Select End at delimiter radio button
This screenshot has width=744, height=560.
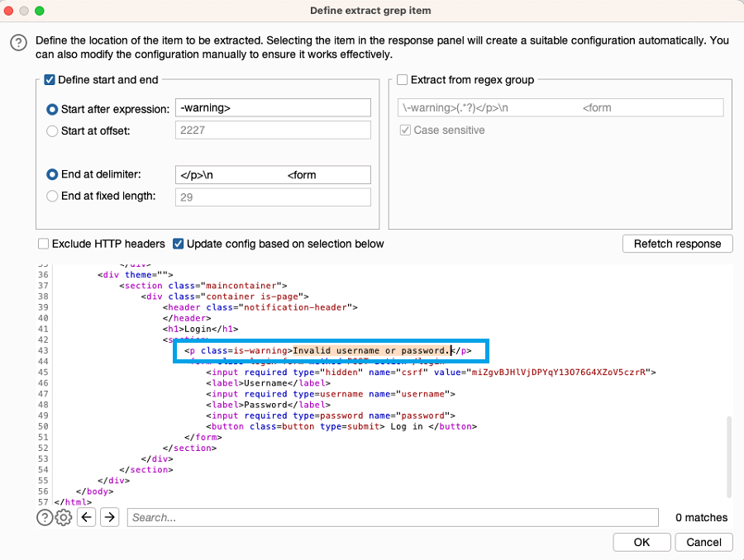tap(52, 174)
